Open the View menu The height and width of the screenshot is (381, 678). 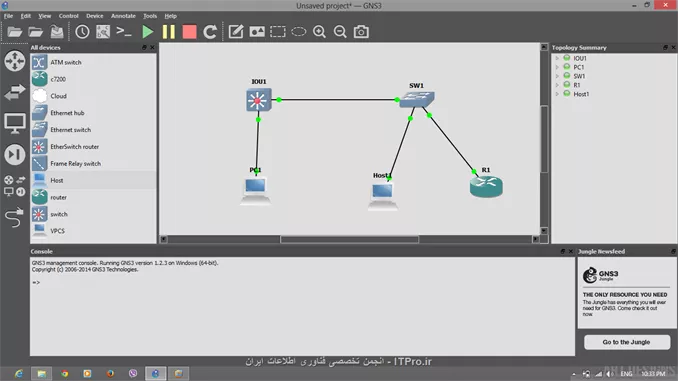pos(45,16)
